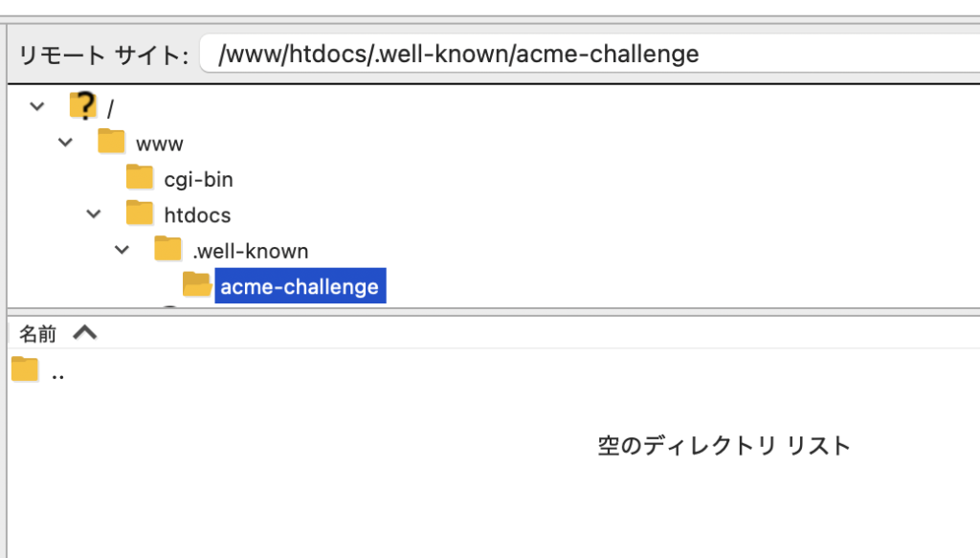Select the .well-known folder name
This screenshot has width=980, height=558.
coord(251,252)
